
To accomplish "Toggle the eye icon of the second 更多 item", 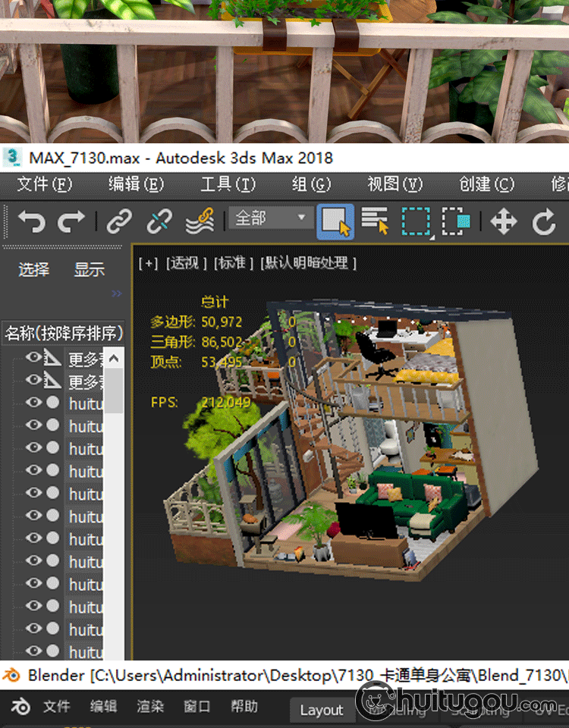I will [x=33, y=380].
